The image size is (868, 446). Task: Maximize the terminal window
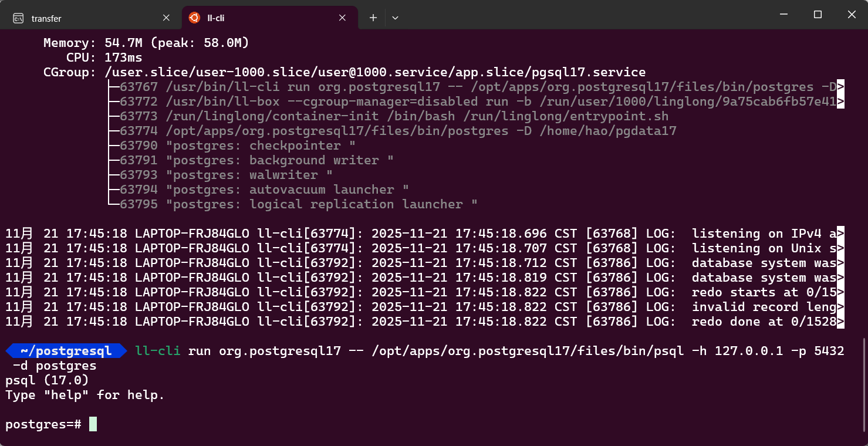[818, 15]
